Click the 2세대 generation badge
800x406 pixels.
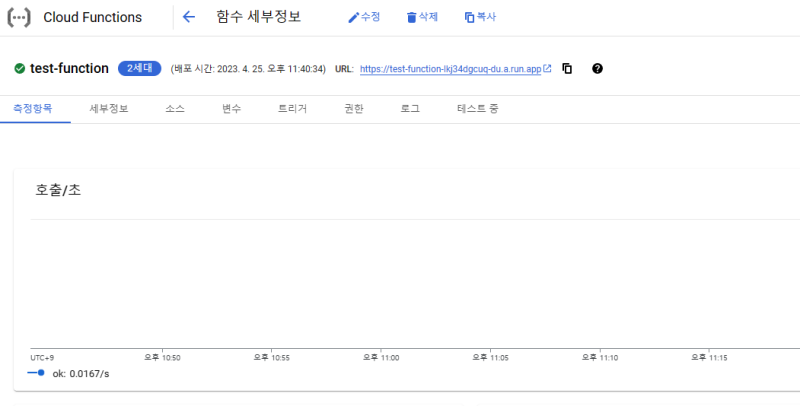pyautogui.click(x=139, y=69)
